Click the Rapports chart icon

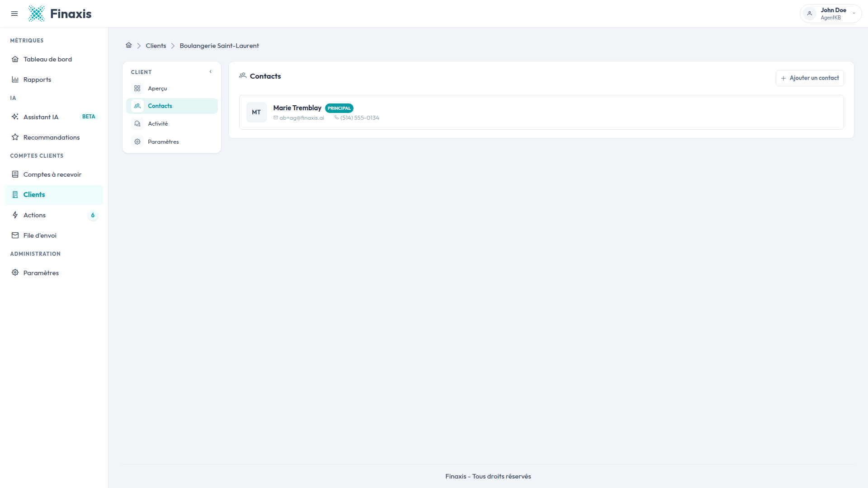(15, 80)
